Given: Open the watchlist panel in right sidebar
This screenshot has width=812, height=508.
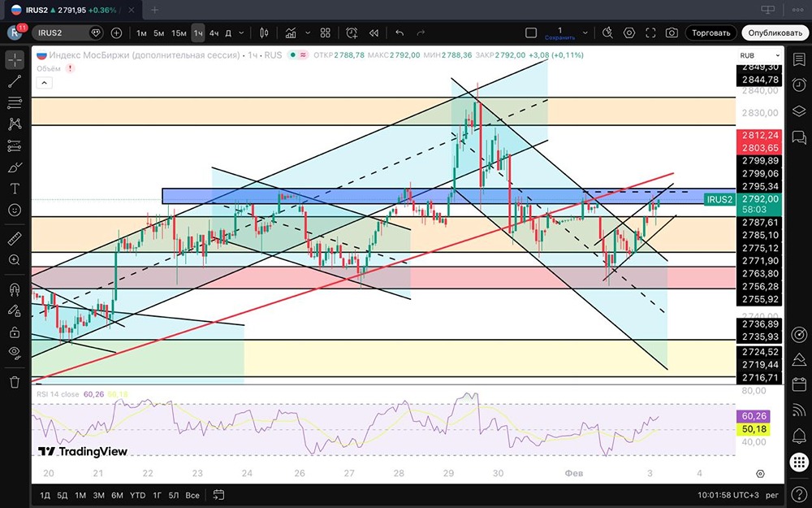Looking at the screenshot, I should 798,59.
